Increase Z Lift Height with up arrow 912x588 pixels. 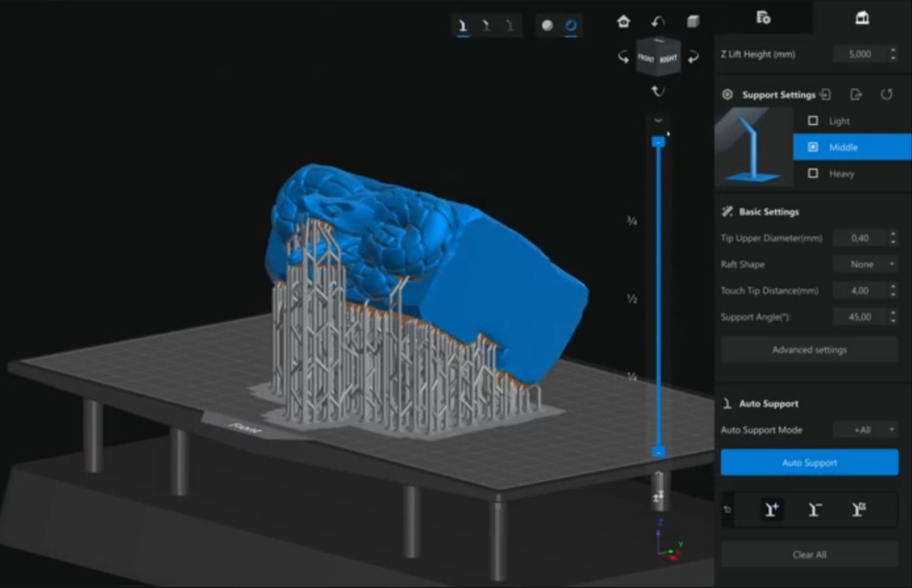893,51
